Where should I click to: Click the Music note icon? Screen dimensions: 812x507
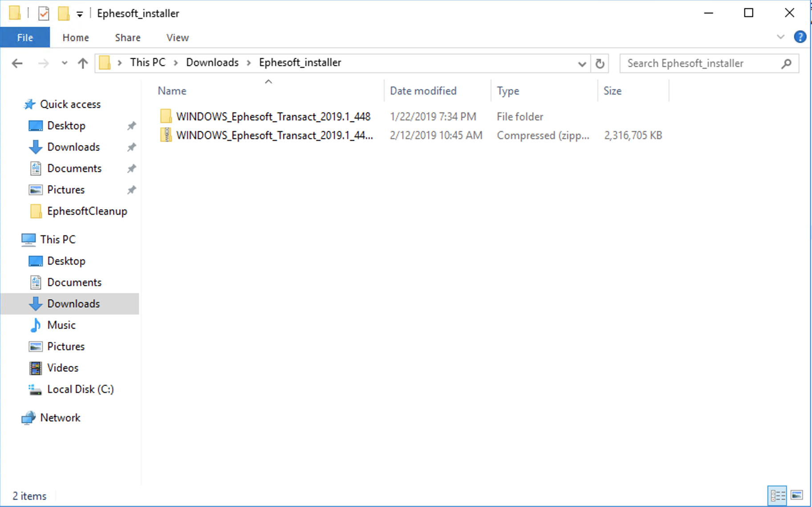tap(36, 325)
